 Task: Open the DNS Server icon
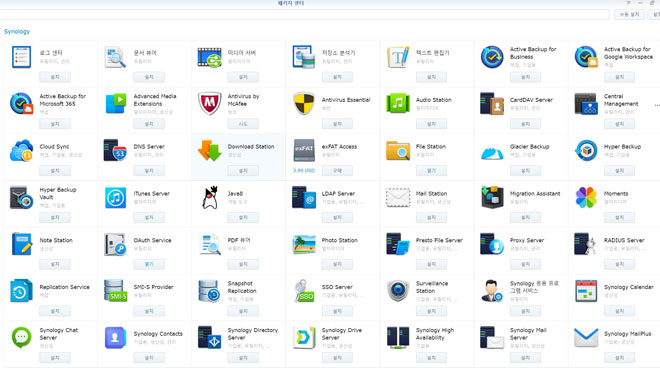click(115, 150)
